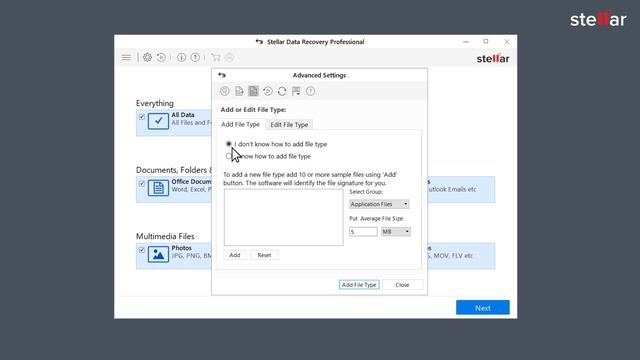Screen dimensions: 640x360
Task: Select the Add or Edit File Type icon
Action: [x=253, y=91]
